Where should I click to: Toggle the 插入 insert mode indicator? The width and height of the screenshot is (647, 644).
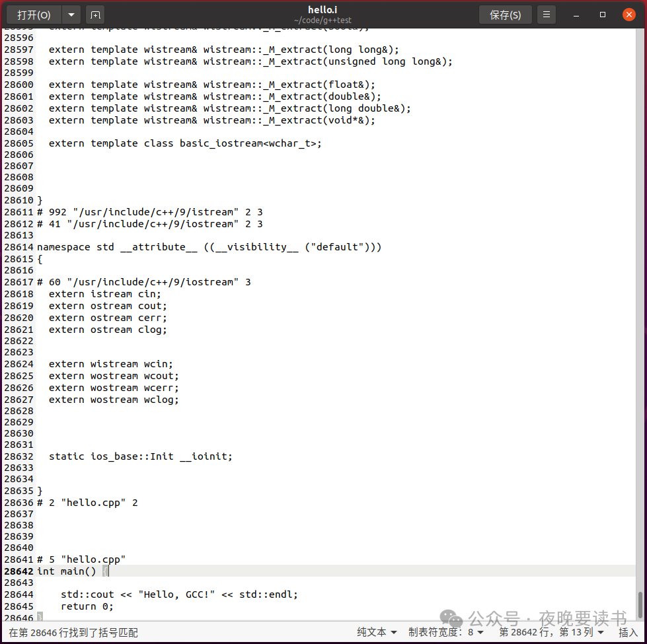tap(628, 632)
